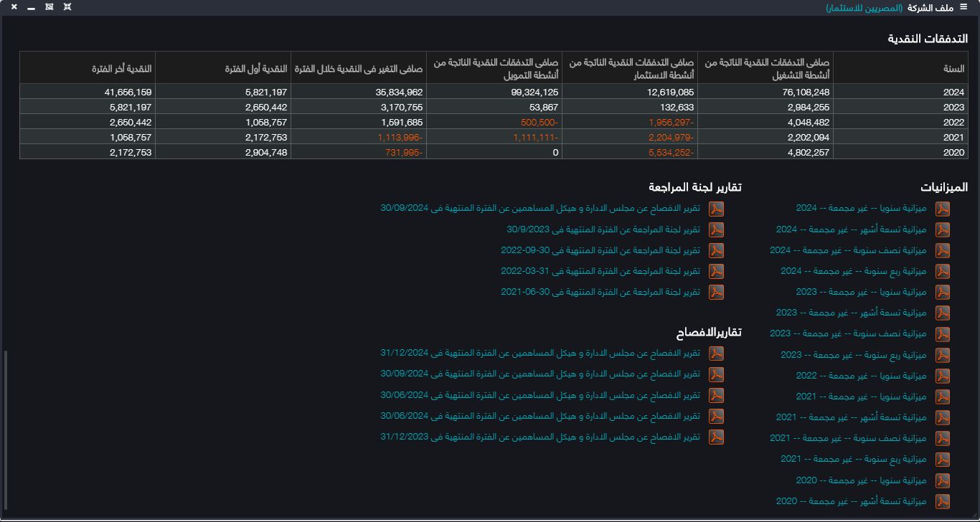Click the المصريين للاستثمار company name

[x=864, y=8]
